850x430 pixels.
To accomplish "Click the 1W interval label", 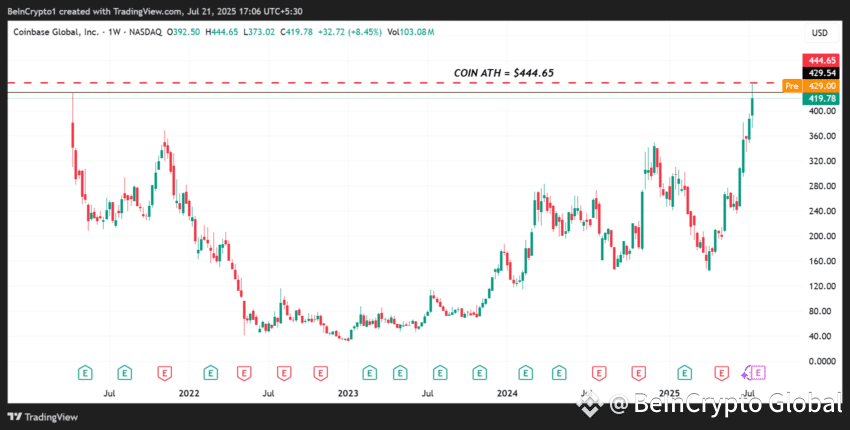I will pos(114,33).
